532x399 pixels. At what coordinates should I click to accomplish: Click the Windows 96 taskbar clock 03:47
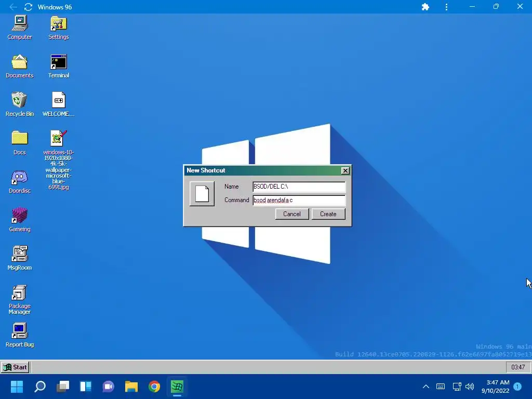point(518,367)
